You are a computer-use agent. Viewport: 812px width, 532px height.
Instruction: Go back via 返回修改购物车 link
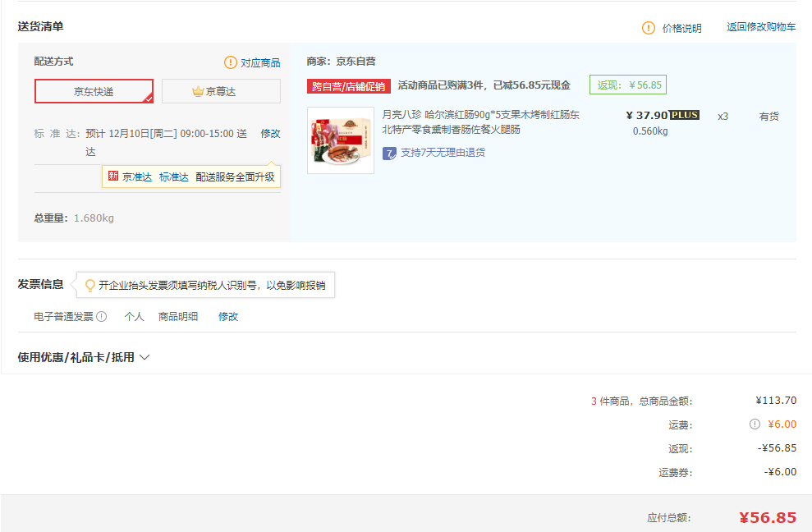[761, 27]
